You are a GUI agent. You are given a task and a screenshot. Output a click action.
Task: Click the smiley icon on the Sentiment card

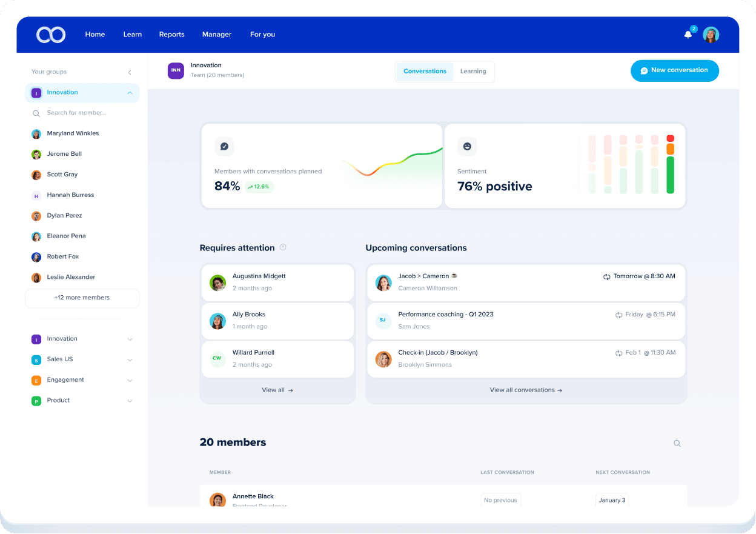[467, 146]
